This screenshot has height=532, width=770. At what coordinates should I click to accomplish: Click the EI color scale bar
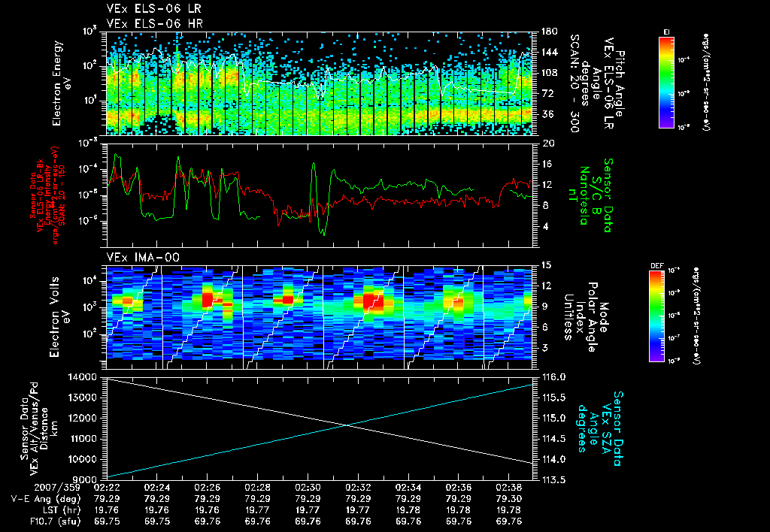pos(666,82)
